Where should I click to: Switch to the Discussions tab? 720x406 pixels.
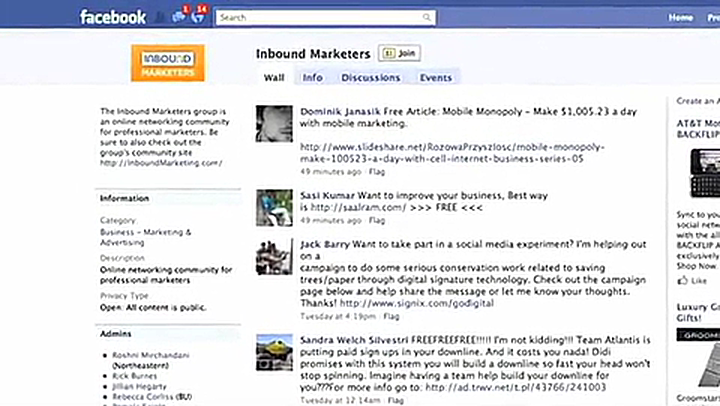pyautogui.click(x=370, y=77)
